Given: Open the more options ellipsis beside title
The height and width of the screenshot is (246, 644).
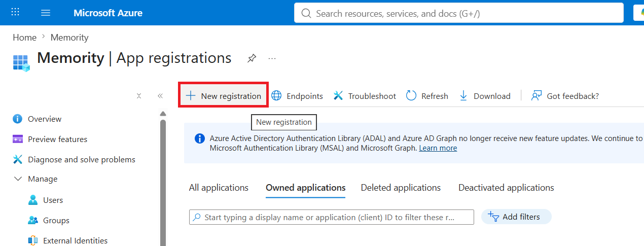Looking at the screenshot, I should 272,58.
